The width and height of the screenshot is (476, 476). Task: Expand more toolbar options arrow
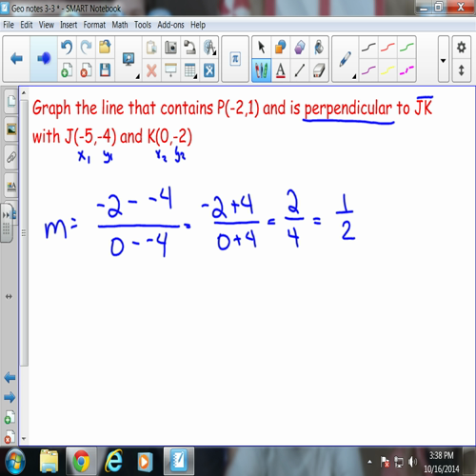pyautogui.click(x=444, y=60)
